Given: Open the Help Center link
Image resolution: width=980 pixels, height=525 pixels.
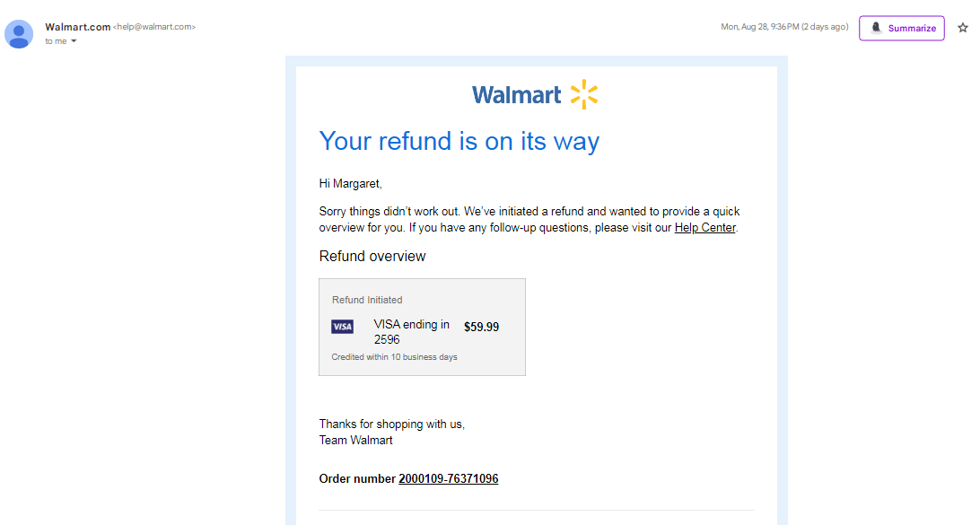Looking at the screenshot, I should (x=704, y=228).
